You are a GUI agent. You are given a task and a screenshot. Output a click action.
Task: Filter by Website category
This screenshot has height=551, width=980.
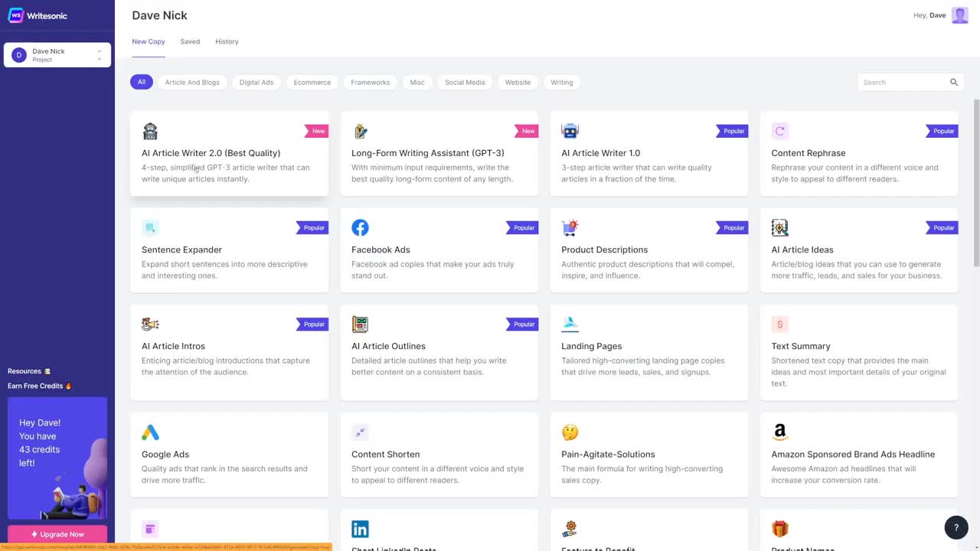point(518,82)
